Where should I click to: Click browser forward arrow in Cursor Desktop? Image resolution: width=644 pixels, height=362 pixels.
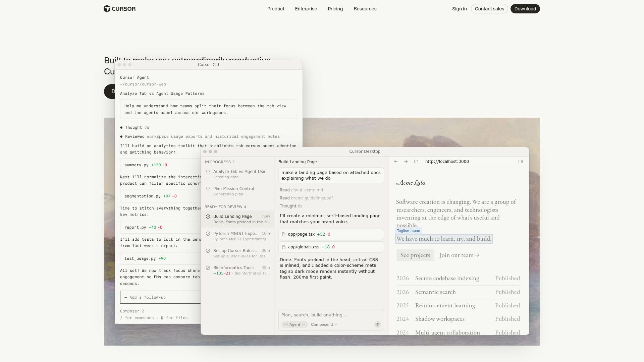coord(406,162)
